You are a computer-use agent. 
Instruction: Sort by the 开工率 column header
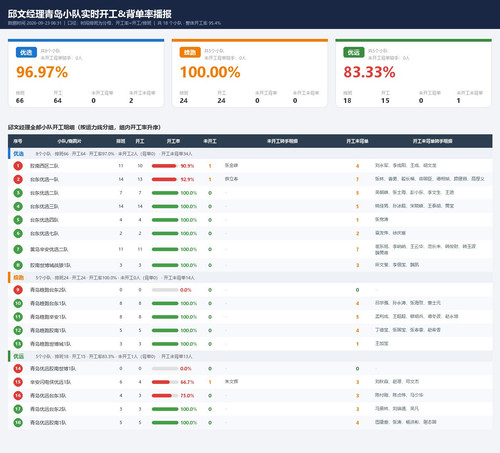point(173,141)
